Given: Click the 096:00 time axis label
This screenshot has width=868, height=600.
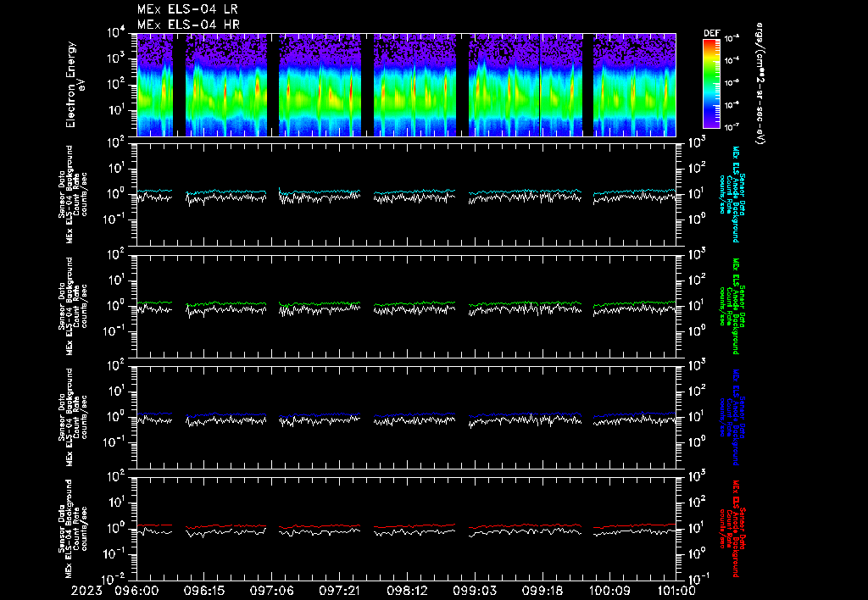Looking at the screenshot, I should coord(136,591).
